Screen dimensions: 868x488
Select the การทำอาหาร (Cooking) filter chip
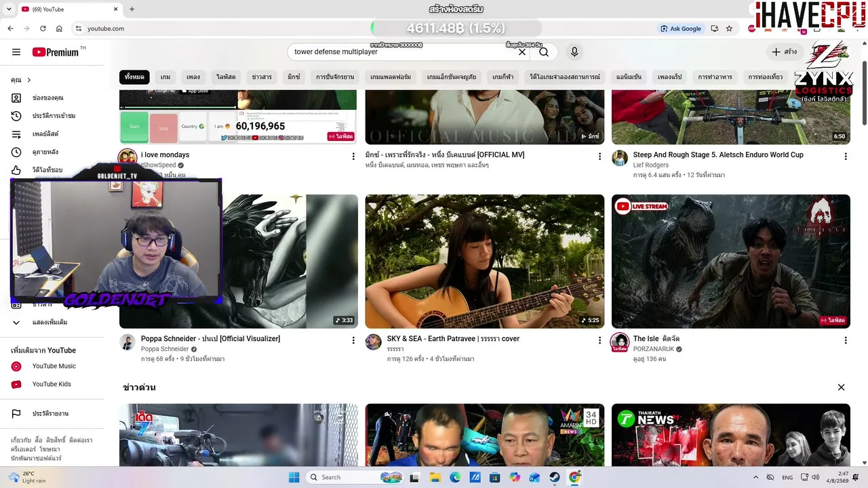click(715, 77)
